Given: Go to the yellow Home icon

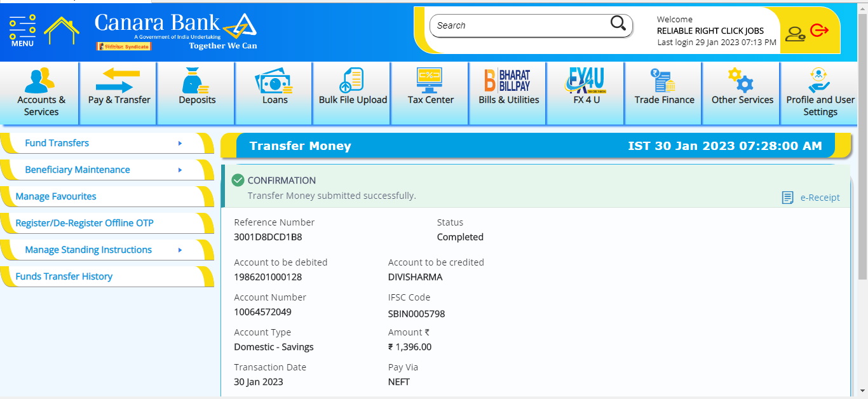Looking at the screenshot, I should click(62, 30).
